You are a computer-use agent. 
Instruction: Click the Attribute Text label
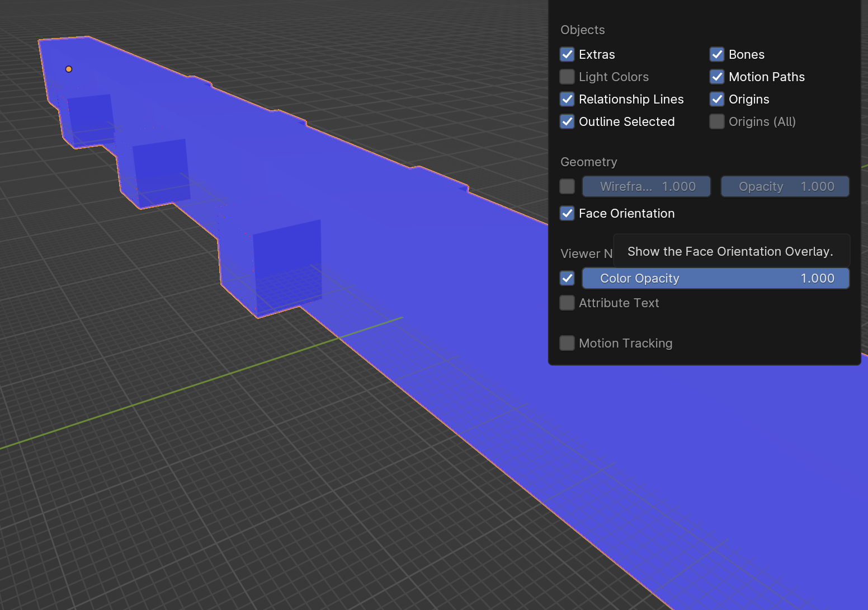[x=619, y=303]
